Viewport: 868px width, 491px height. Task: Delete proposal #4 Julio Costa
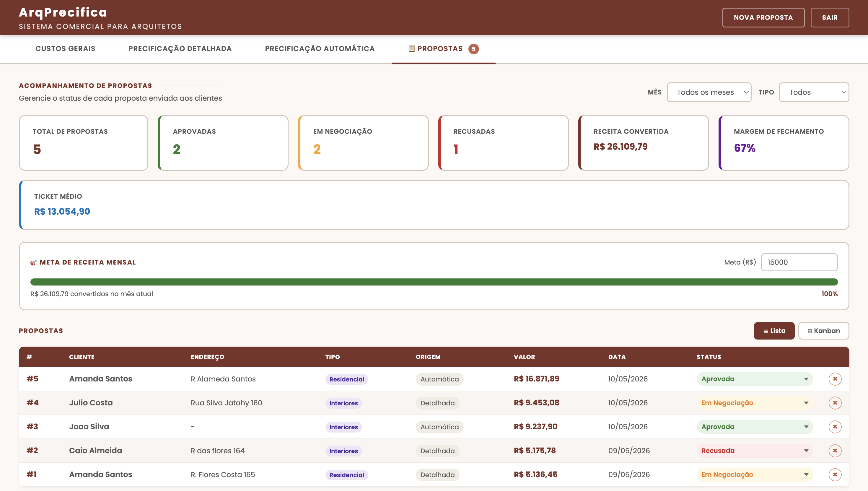(x=835, y=403)
